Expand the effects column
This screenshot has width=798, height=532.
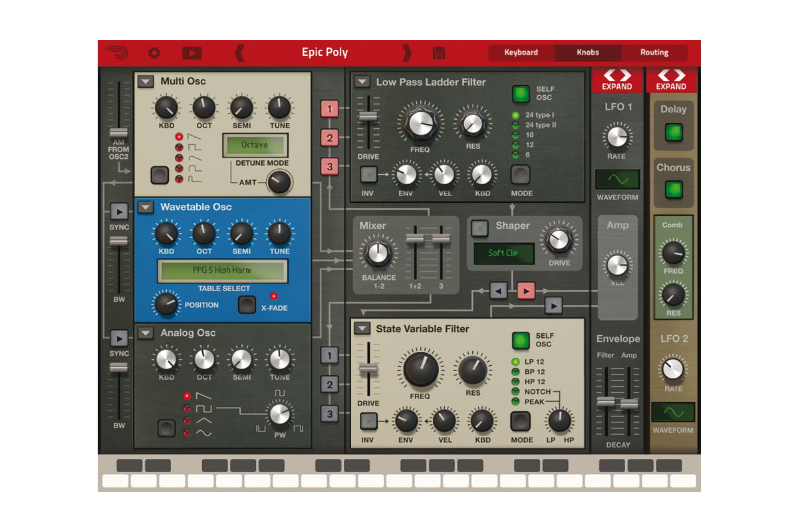pyautogui.click(x=671, y=80)
